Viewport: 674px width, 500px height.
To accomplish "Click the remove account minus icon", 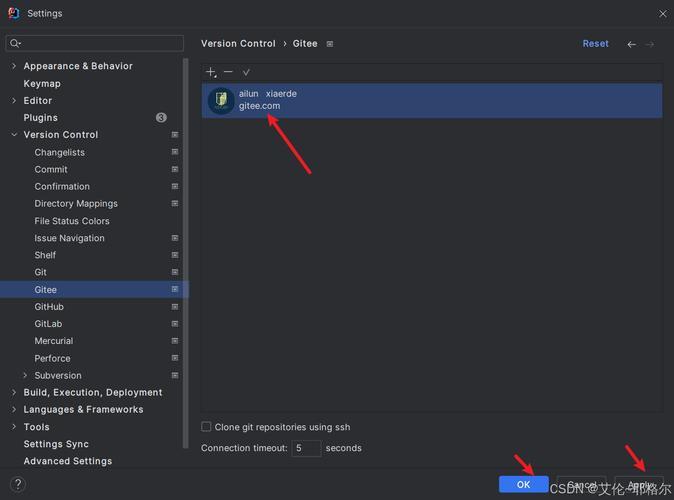I will pos(228,72).
